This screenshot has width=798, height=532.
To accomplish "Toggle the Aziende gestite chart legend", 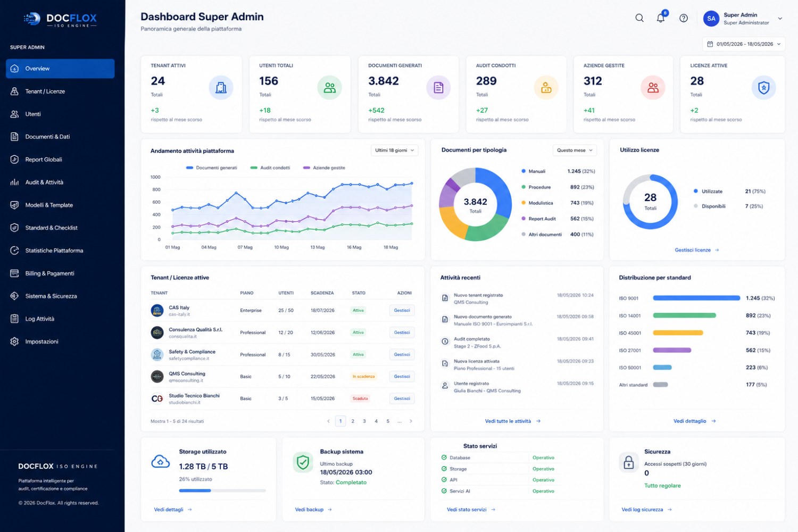I will point(324,168).
